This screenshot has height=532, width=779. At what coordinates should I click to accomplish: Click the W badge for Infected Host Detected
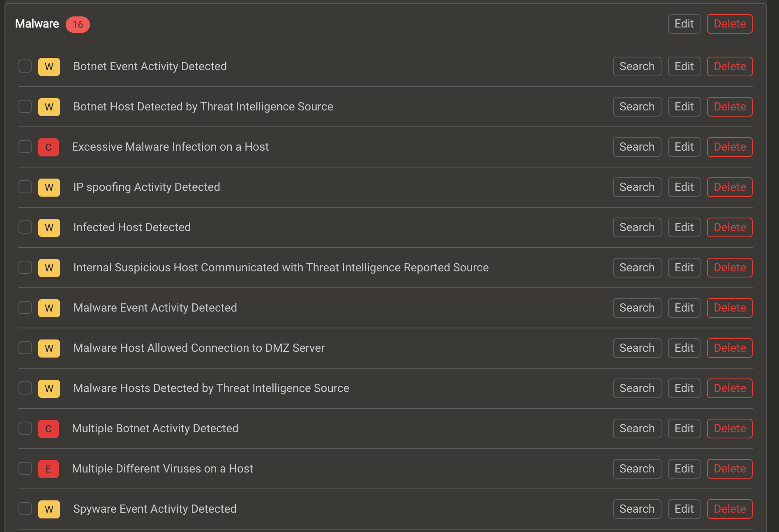(49, 227)
